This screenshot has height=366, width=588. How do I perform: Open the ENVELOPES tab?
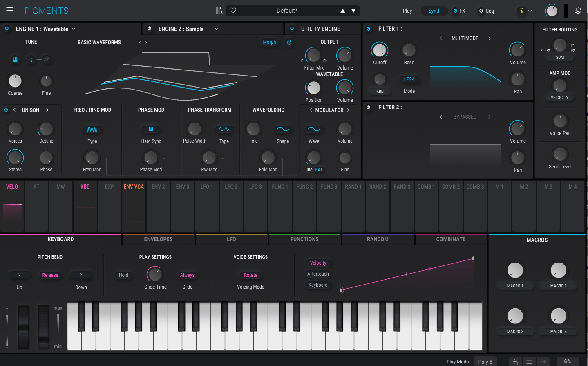point(158,239)
